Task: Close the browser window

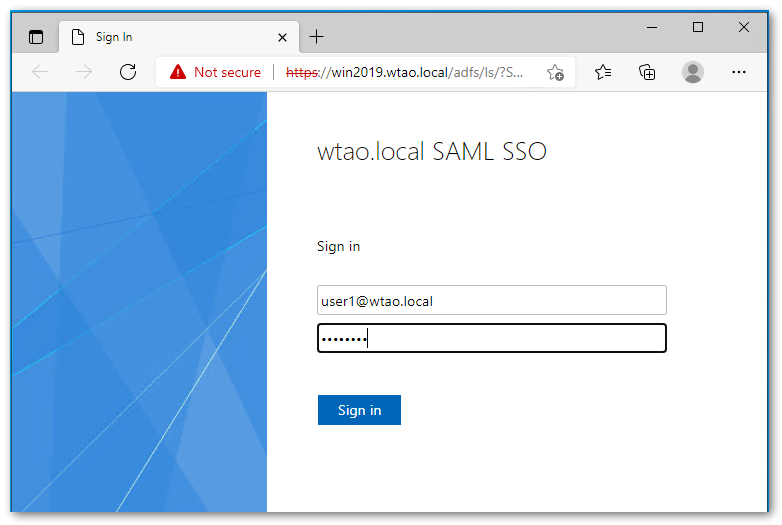Action: click(744, 27)
